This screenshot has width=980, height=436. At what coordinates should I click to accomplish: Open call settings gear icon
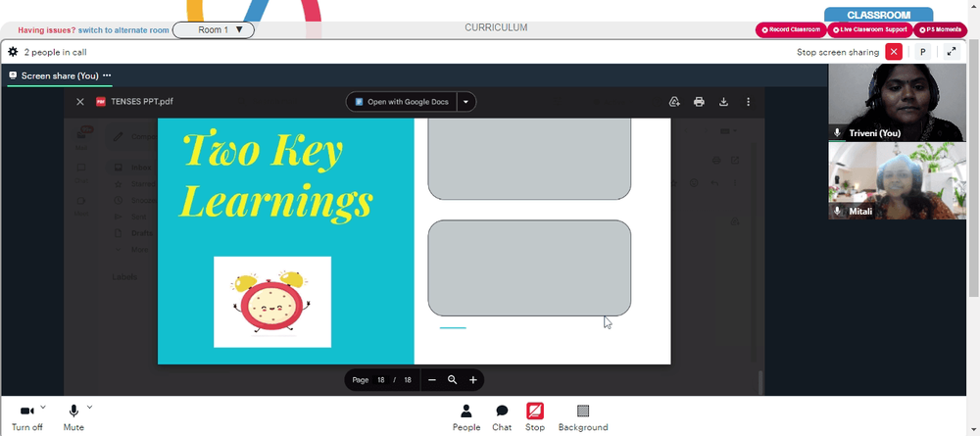(13, 52)
